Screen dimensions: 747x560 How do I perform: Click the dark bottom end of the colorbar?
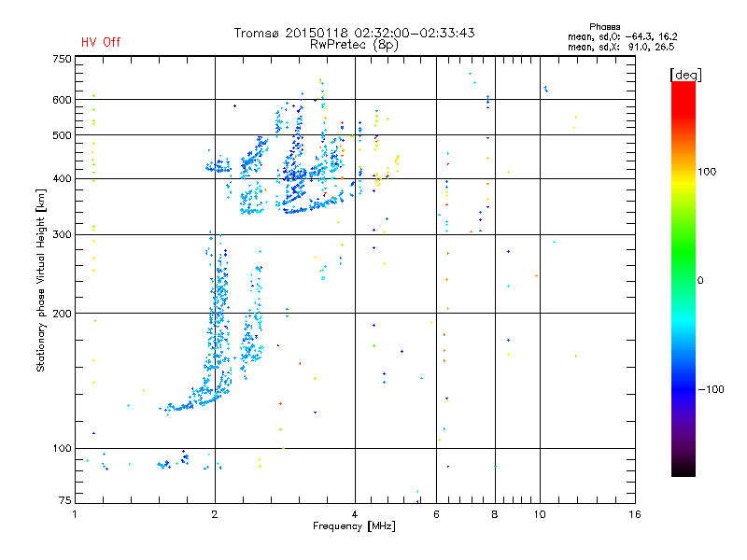[x=684, y=469]
